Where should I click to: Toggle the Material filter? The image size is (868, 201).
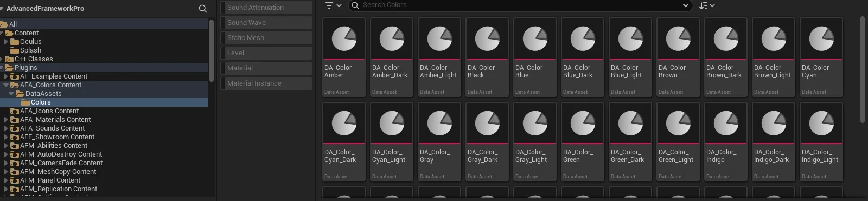tap(266, 68)
